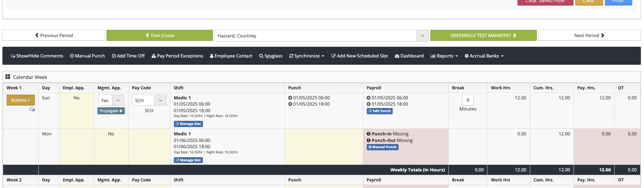644x188 pixels.
Task: Click Add New Scheduled Slot
Action: point(359,56)
